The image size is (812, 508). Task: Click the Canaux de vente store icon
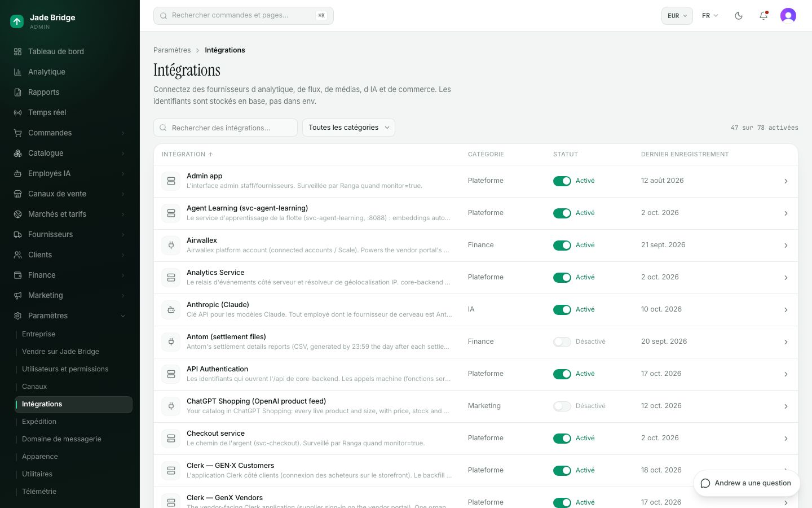point(17,194)
